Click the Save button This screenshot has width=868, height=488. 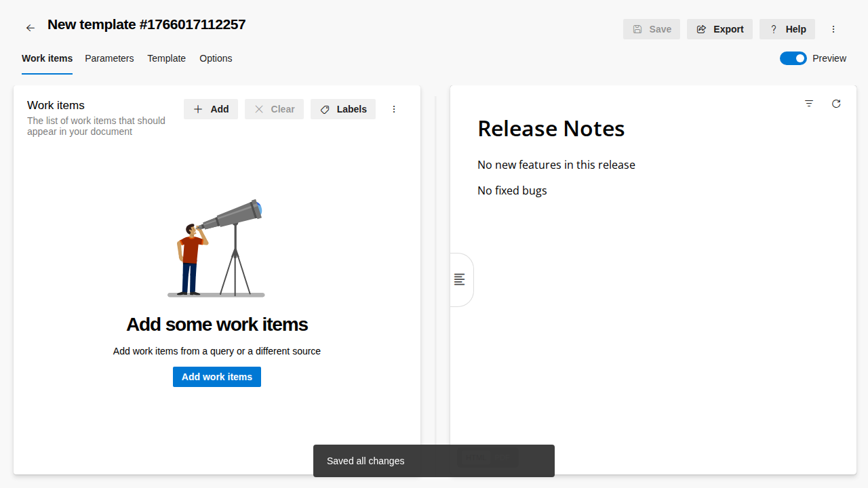652,29
